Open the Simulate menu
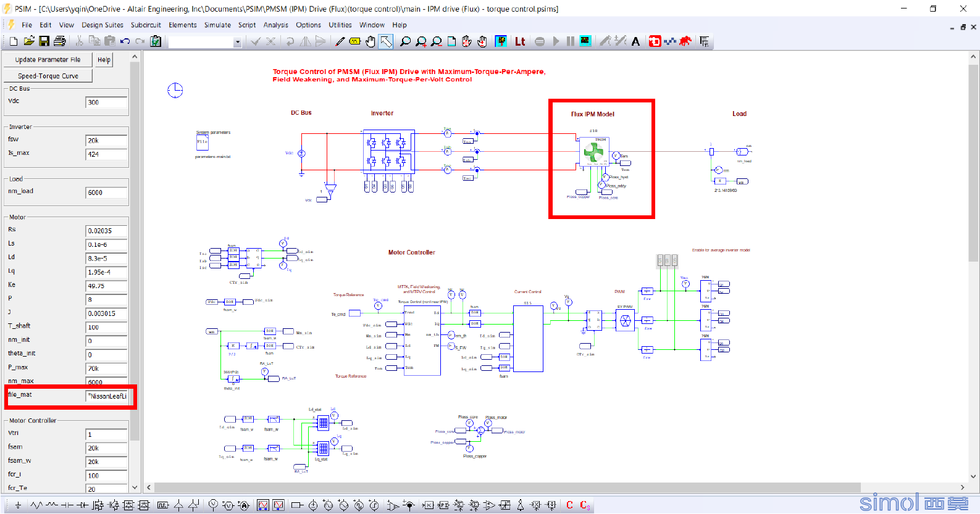 tap(217, 25)
